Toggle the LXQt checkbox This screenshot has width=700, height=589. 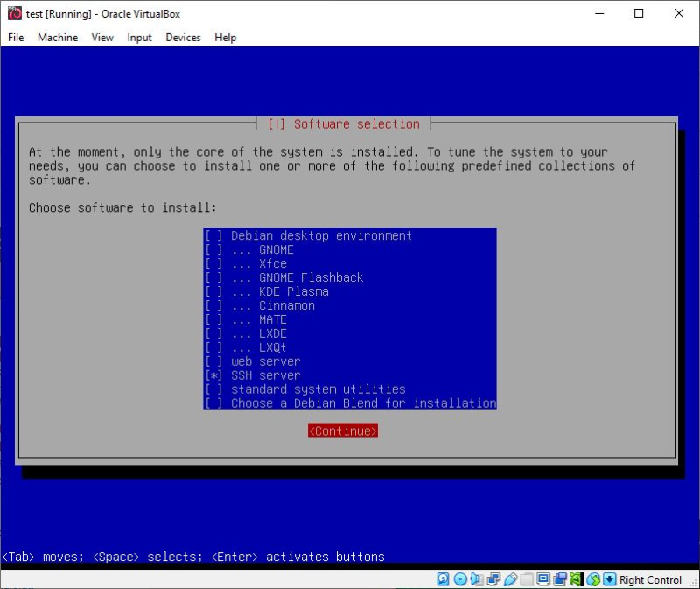[x=213, y=347]
